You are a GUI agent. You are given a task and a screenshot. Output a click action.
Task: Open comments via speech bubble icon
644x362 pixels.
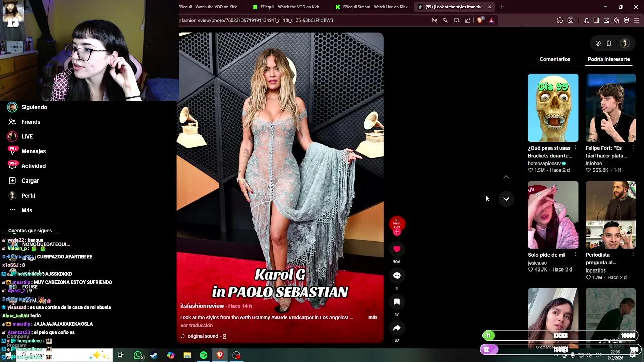(x=397, y=276)
